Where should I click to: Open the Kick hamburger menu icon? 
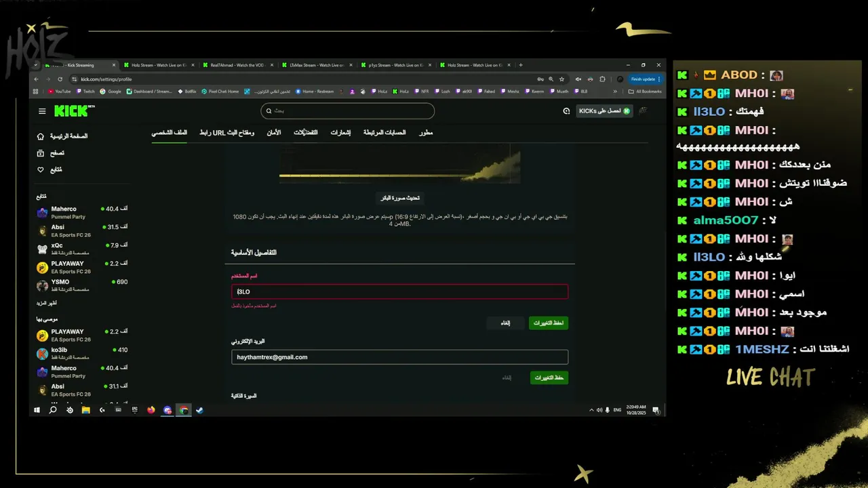(42, 111)
